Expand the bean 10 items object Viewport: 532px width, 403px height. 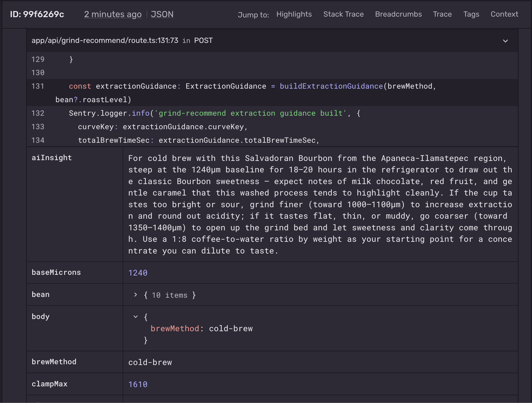[135, 295]
